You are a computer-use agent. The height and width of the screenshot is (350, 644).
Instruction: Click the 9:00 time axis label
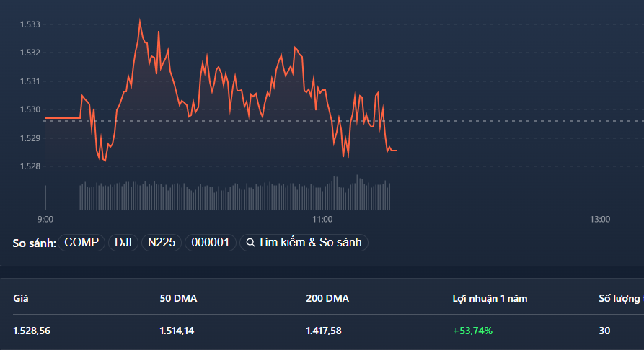(x=45, y=219)
